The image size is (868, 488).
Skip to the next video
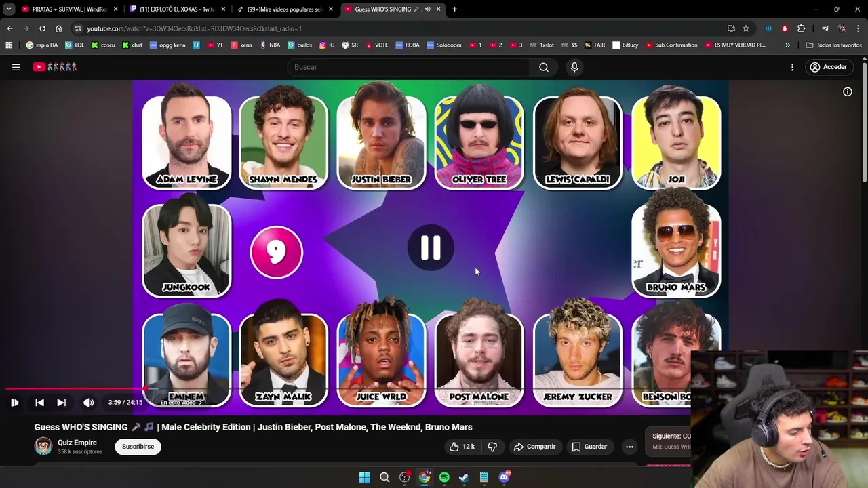61,403
